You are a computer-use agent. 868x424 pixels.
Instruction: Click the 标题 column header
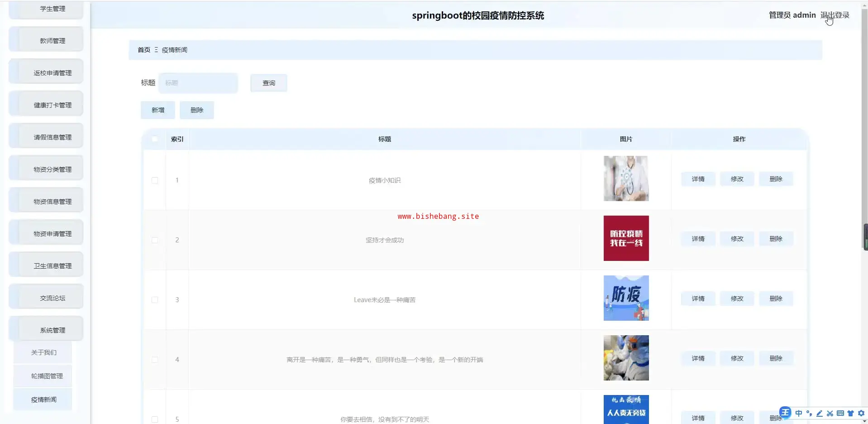385,139
